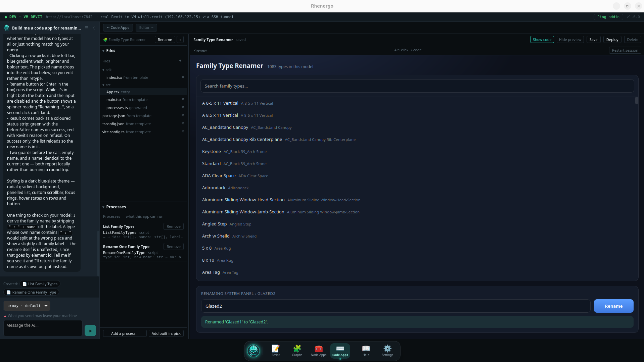
Task: Remove tsconfig.json with its x icon
Action: [x=183, y=123]
